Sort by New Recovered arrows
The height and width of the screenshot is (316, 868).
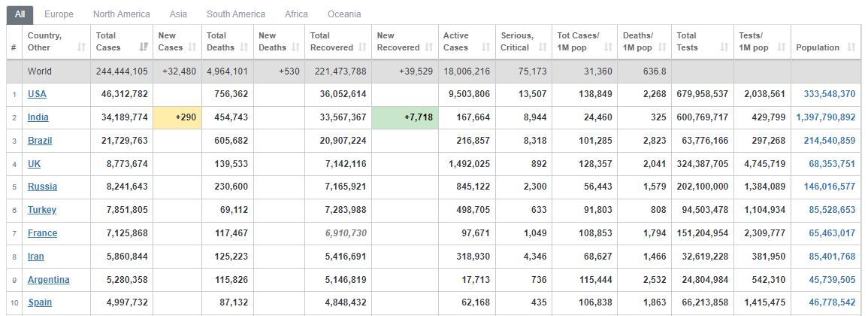(x=429, y=47)
